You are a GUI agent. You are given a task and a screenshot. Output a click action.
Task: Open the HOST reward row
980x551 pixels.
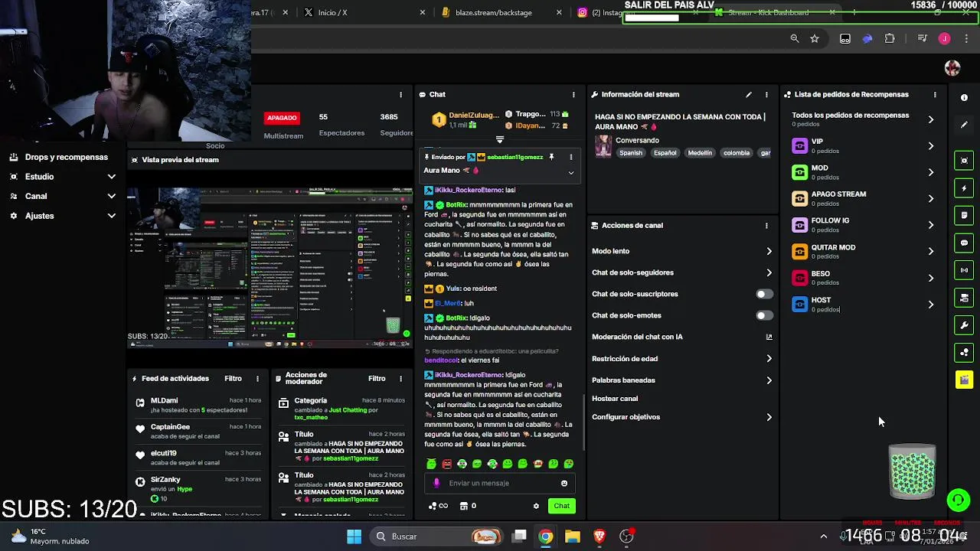[x=863, y=305]
